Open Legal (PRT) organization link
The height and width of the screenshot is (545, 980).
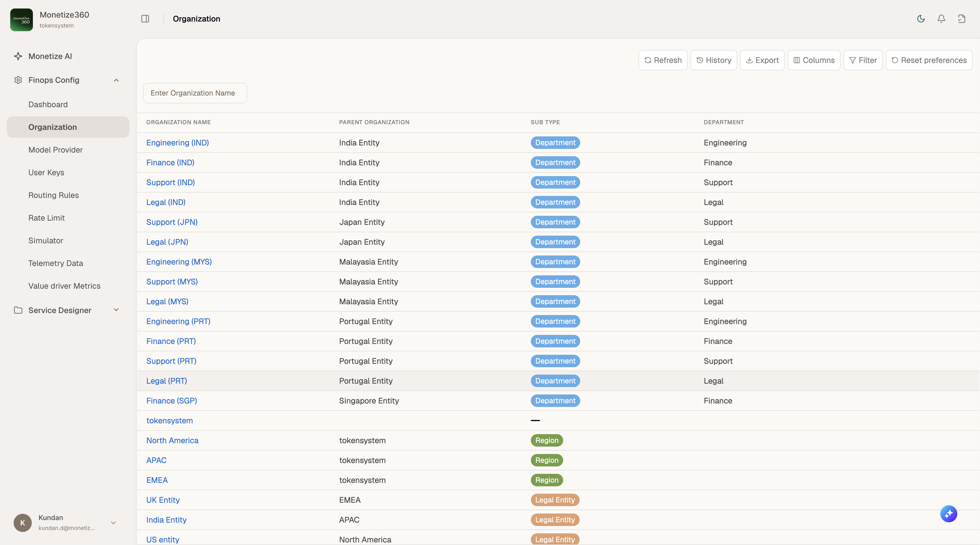(167, 381)
